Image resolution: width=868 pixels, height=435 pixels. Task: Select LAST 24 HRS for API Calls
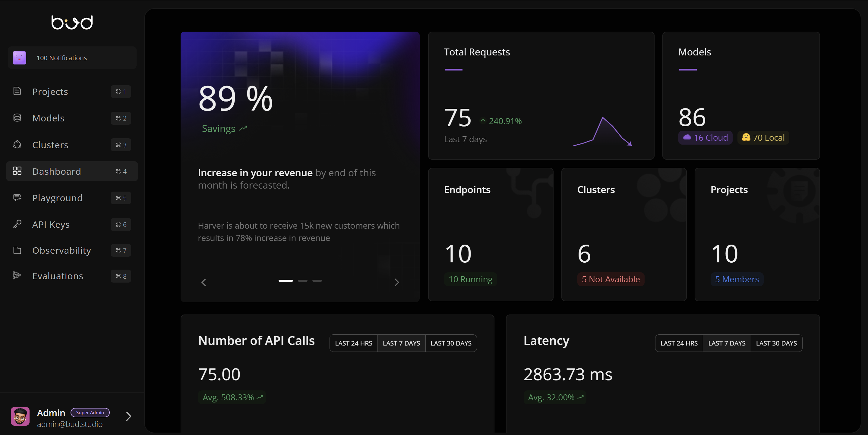click(353, 343)
